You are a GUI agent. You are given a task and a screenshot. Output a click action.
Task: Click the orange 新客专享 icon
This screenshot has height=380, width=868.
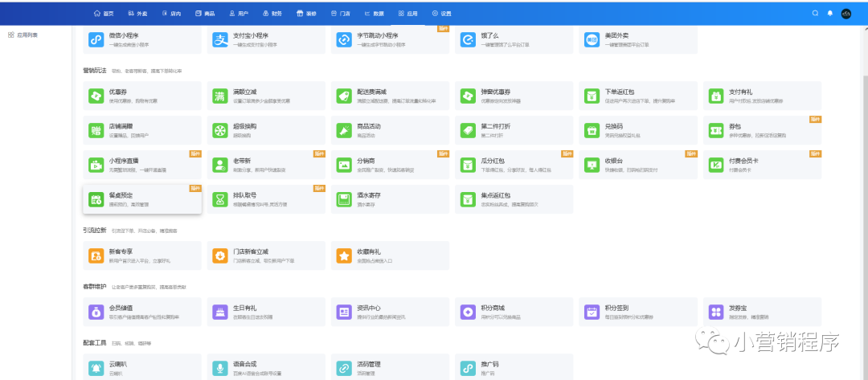(96, 255)
